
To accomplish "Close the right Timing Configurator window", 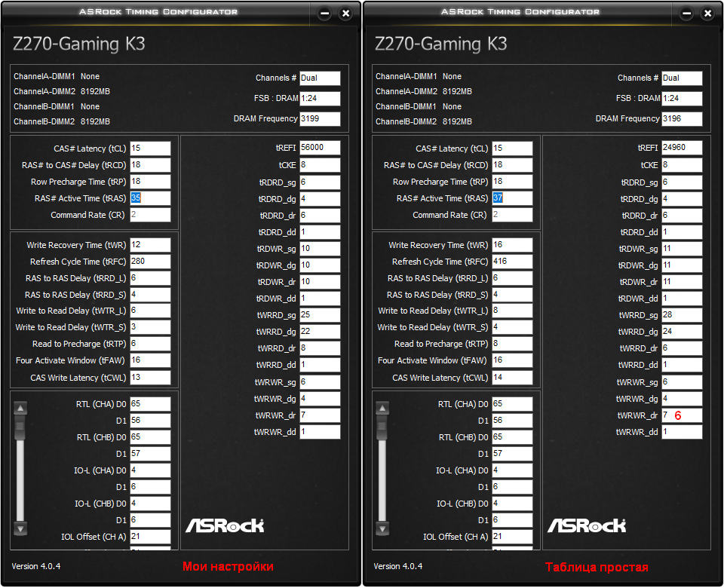I will click(x=707, y=14).
